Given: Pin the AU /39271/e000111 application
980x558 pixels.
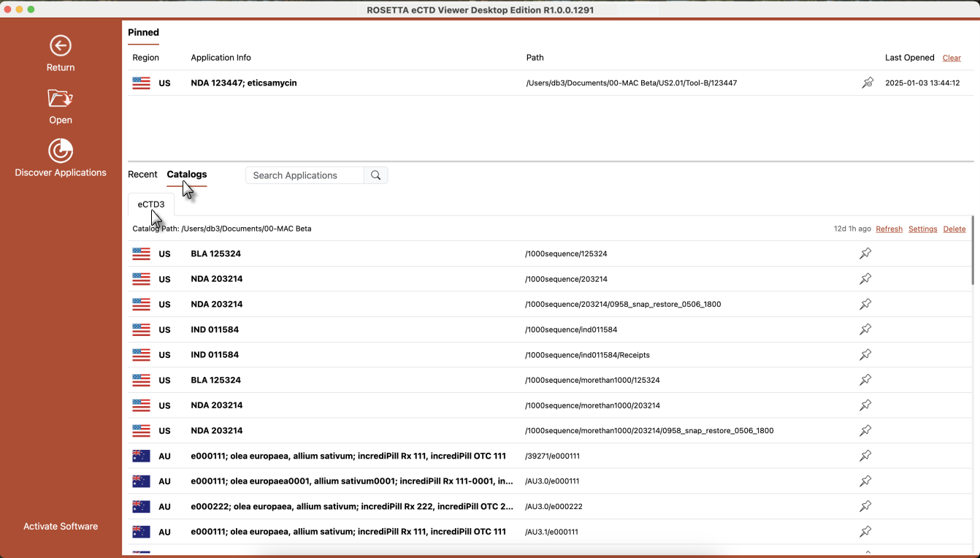Looking at the screenshot, I should tap(865, 456).
